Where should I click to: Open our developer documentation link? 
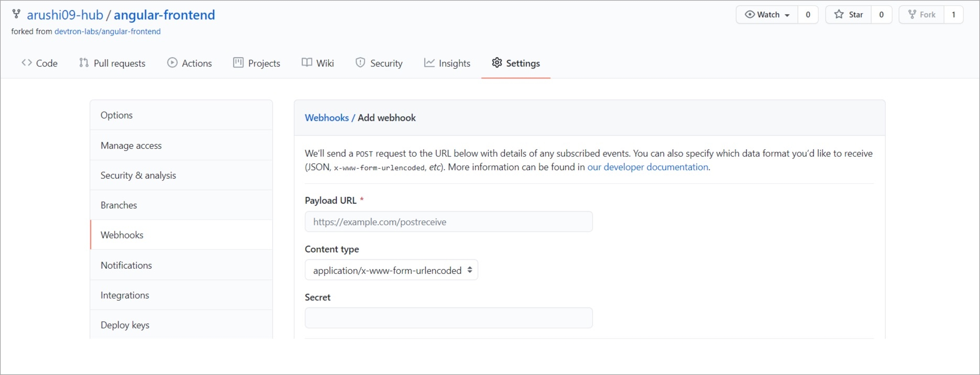pos(648,167)
